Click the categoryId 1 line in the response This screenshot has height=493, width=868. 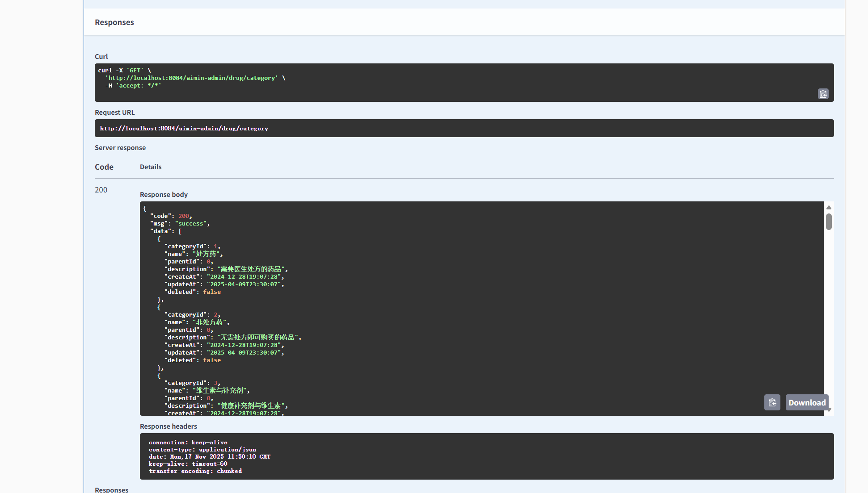pyautogui.click(x=192, y=246)
